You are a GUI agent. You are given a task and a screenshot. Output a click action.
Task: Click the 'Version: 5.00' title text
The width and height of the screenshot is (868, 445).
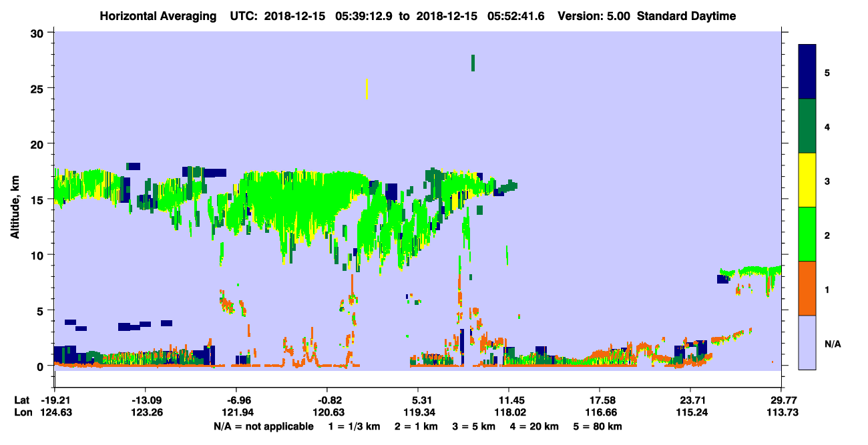click(595, 16)
